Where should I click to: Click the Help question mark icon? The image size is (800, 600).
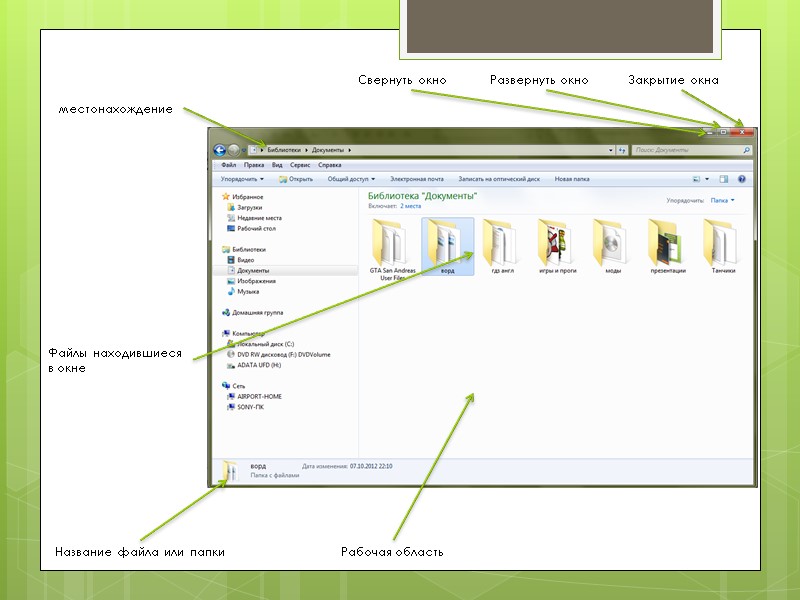coord(741,179)
